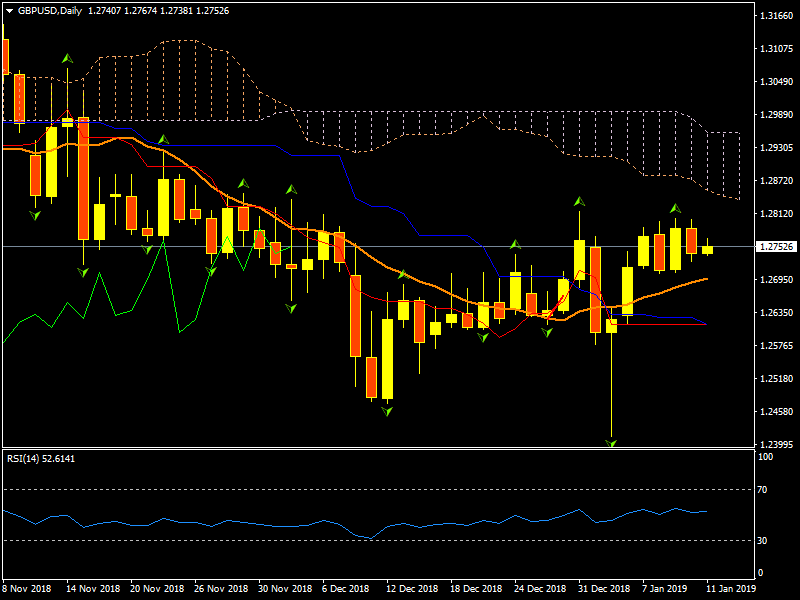Click the up fractal arrow above the 24 Dec candle

click(515, 244)
